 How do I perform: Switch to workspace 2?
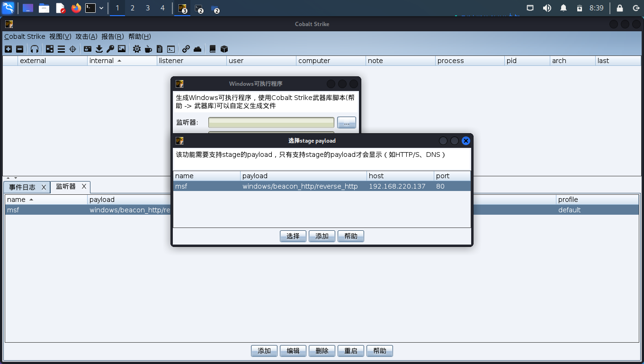click(132, 8)
